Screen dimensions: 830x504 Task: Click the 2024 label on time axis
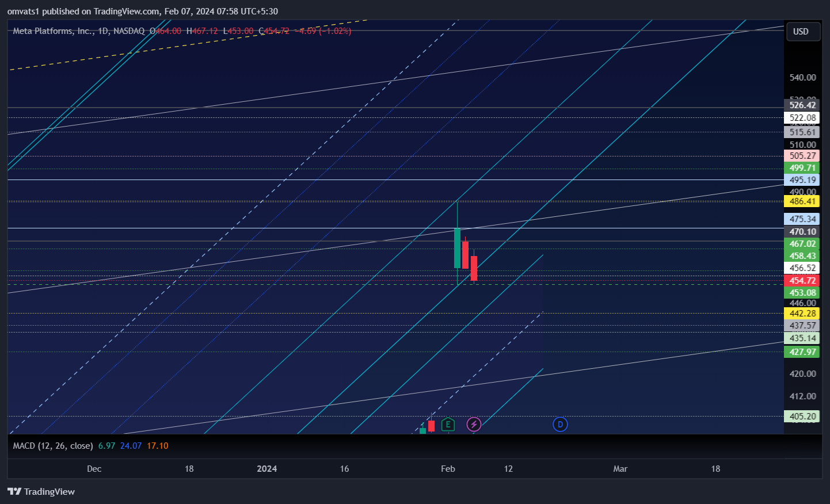click(267, 469)
